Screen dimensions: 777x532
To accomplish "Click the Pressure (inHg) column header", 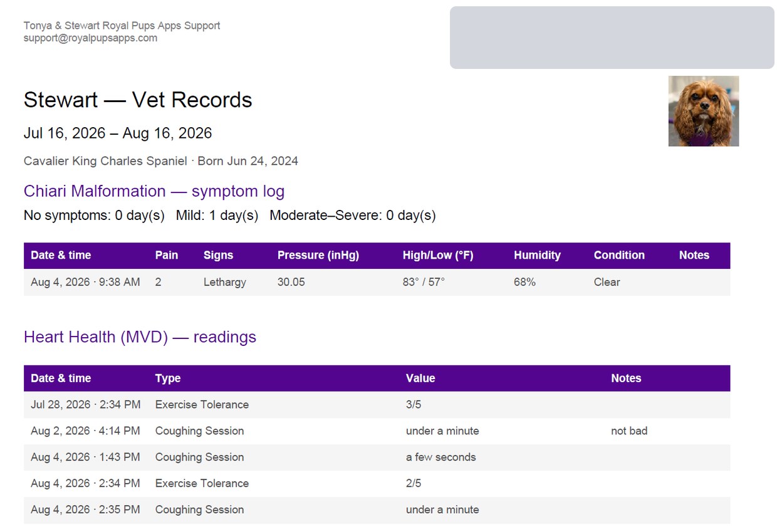I will [x=318, y=256].
